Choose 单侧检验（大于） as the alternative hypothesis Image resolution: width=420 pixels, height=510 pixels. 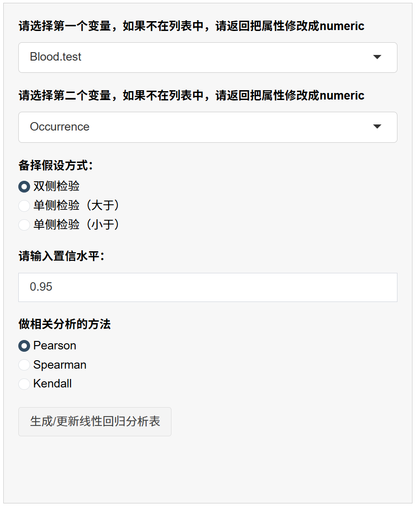[24, 206]
